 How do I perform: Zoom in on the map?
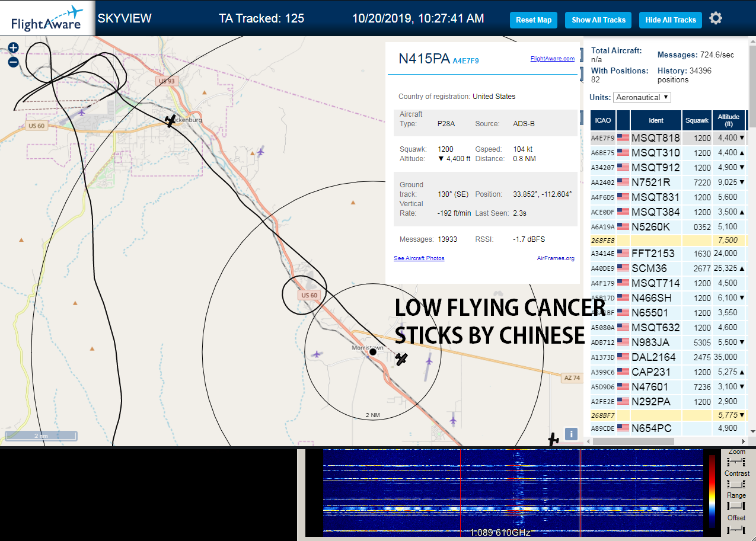(x=13, y=48)
